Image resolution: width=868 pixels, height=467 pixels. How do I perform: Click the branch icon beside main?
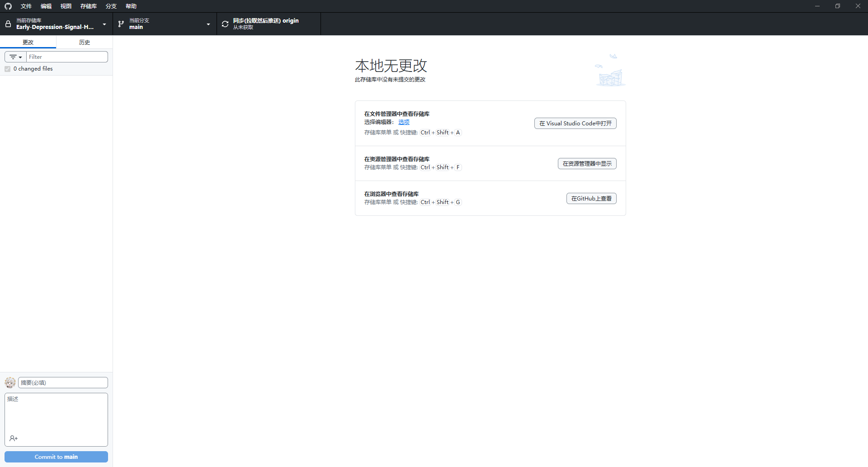(121, 24)
